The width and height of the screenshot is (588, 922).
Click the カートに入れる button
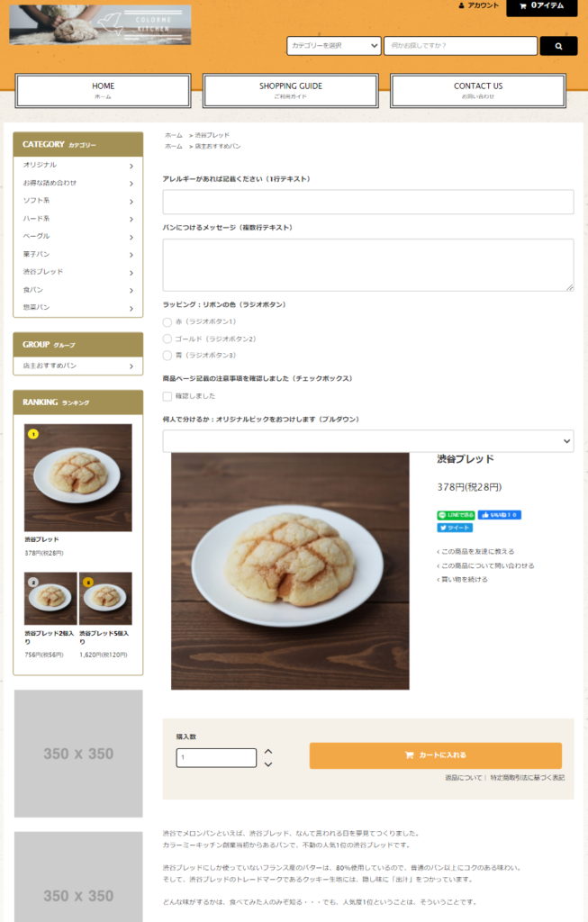[436, 755]
